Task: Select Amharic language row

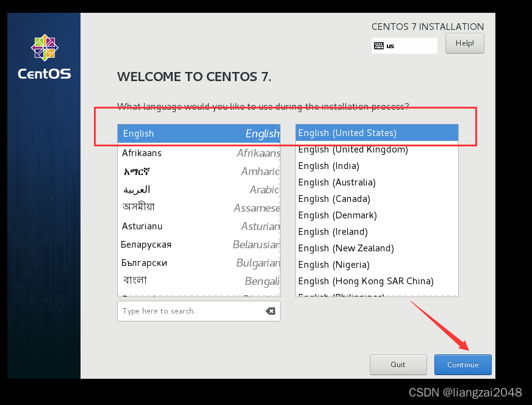Action: coord(199,171)
